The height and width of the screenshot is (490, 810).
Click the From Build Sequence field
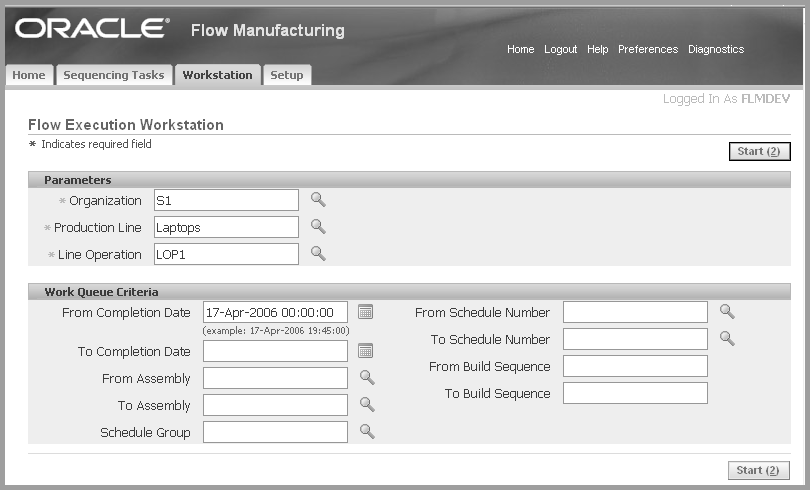coord(635,366)
